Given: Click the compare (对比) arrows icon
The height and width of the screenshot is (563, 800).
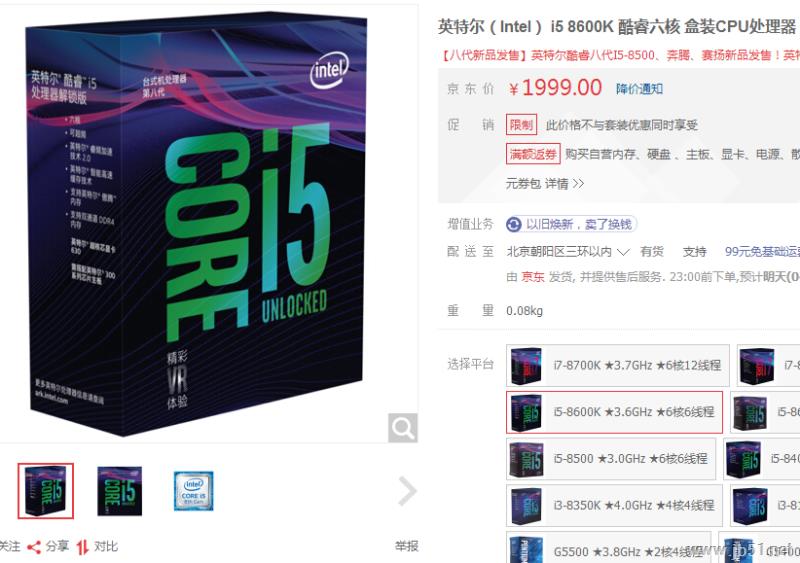Looking at the screenshot, I should point(83,547).
